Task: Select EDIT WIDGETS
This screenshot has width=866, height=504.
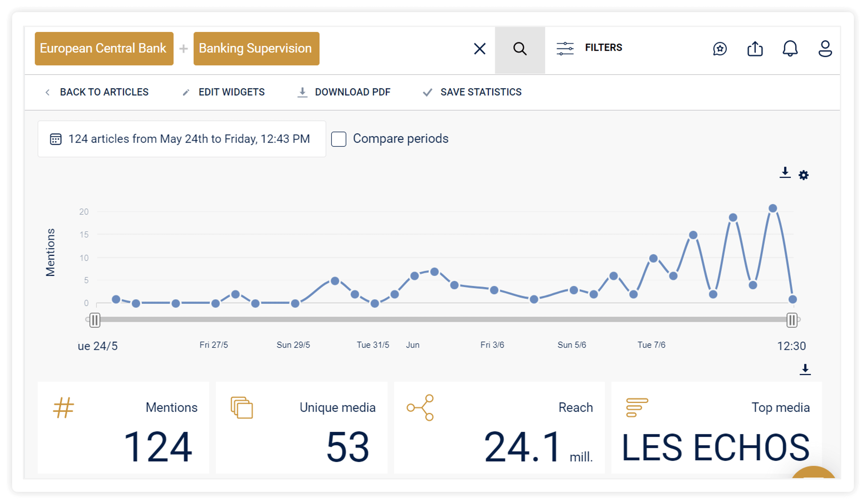Action: 224,92
